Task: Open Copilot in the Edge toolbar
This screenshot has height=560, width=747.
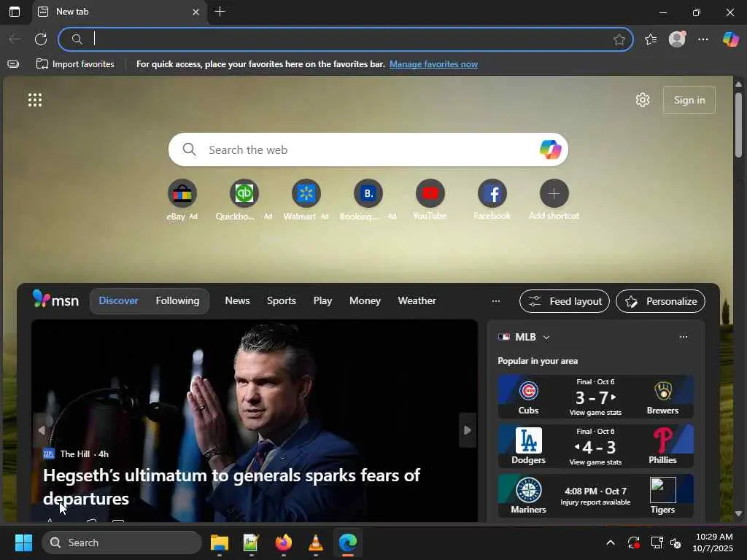Action: tap(730, 39)
